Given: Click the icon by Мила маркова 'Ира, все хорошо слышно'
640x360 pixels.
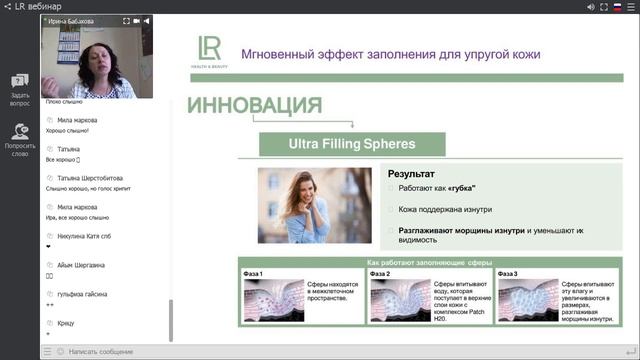Looking at the screenshot, I should point(50,207).
